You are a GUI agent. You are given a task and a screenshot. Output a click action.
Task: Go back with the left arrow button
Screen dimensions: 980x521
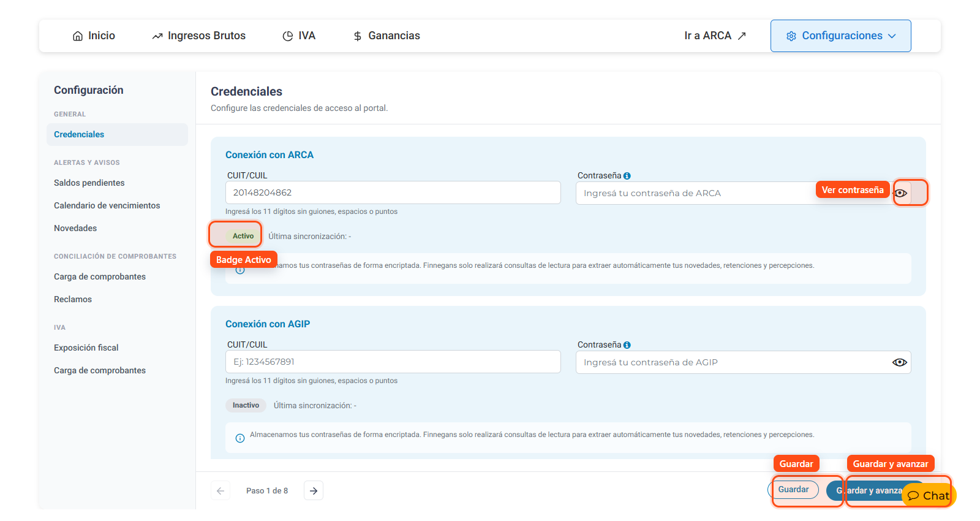click(221, 490)
